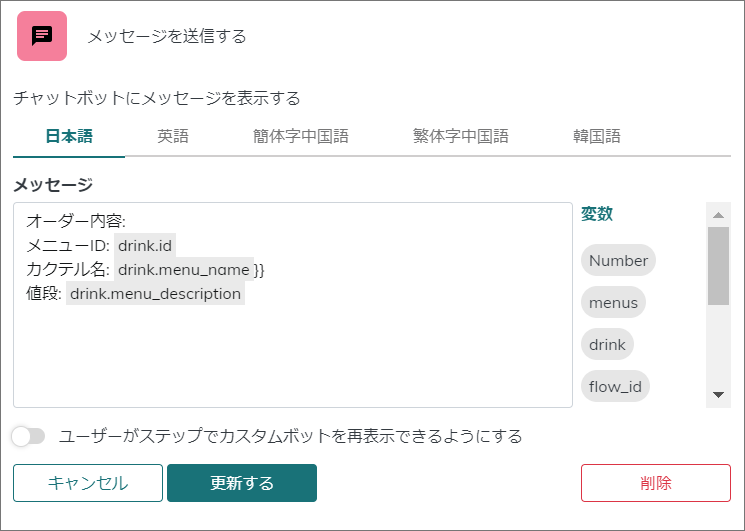
Task: Click the 更新する button
Action: 242,483
